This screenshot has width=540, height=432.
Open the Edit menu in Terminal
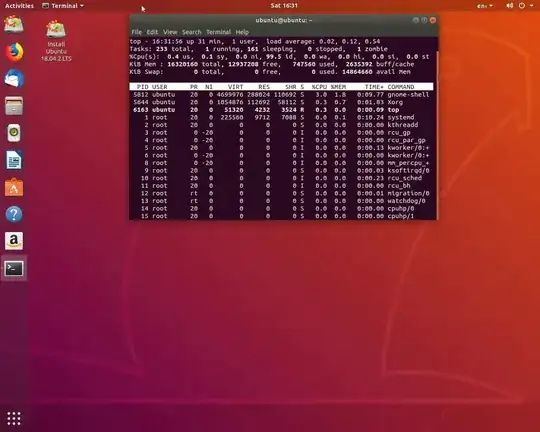152,32
